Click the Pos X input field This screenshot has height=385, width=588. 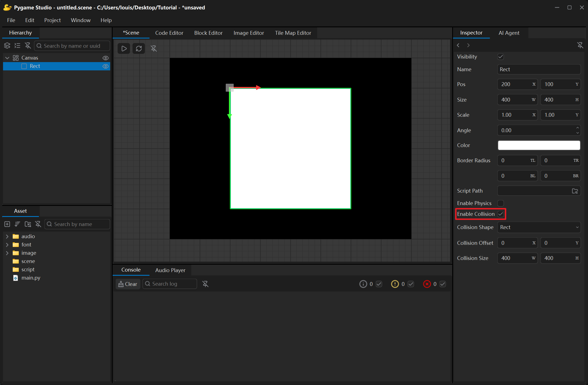click(x=517, y=84)
